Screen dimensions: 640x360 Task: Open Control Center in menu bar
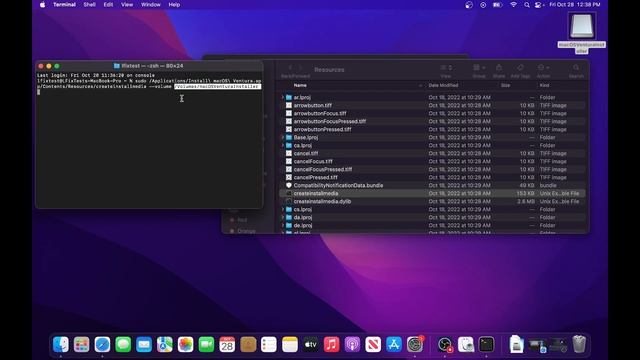[x=539, y=5]
